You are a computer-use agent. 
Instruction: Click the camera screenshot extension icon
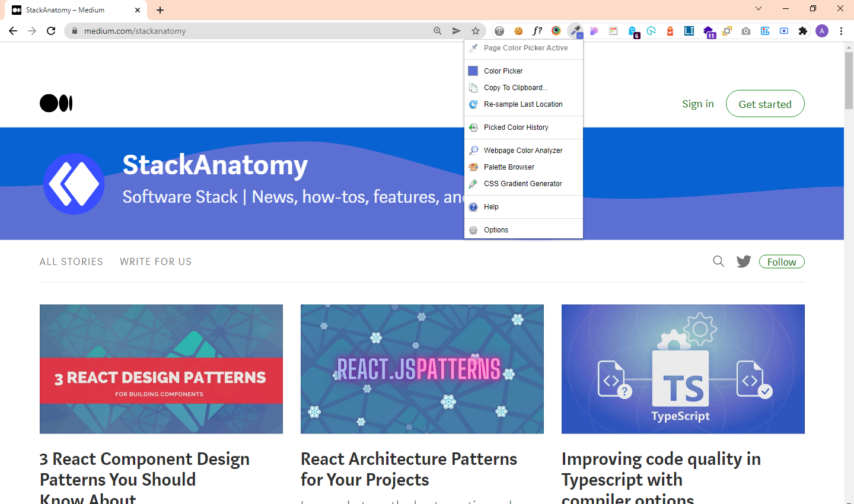click(746, 31)
